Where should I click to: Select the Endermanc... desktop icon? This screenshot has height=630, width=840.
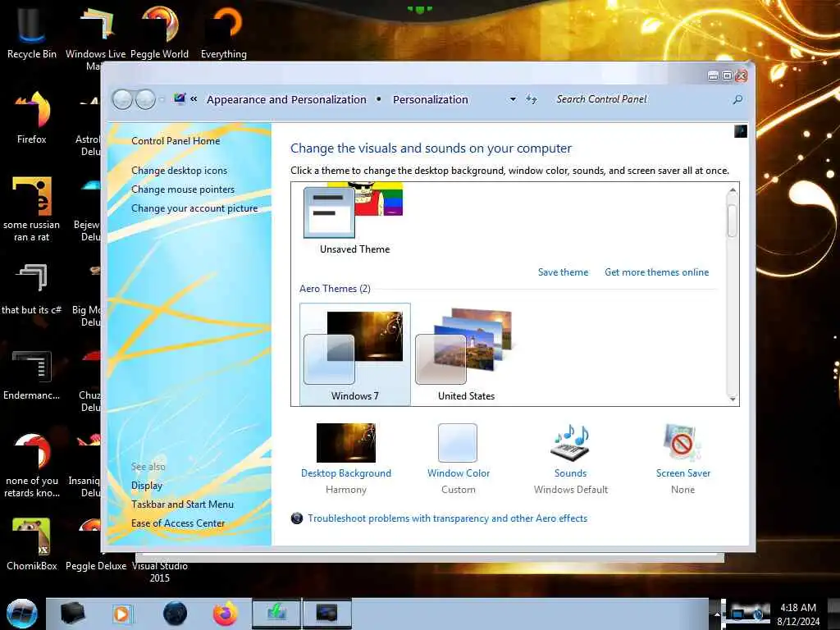tap(32, 375)
